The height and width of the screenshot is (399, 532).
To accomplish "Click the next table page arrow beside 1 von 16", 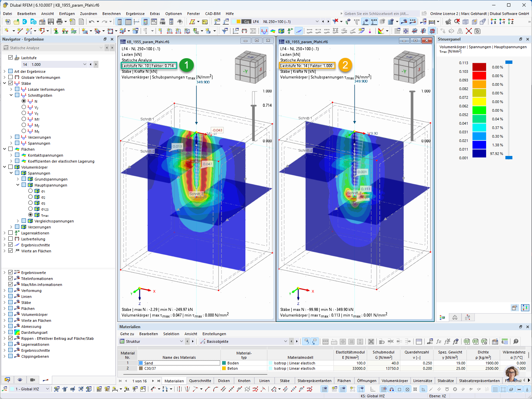I will click(x=153, y=381).
